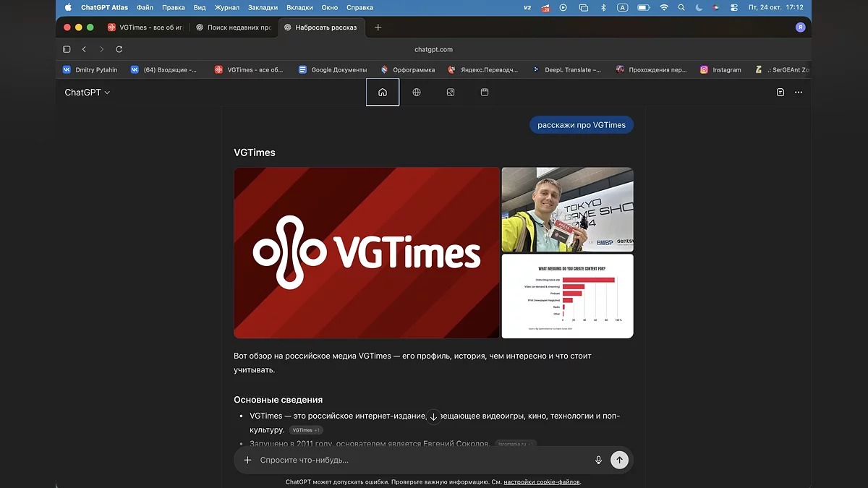Open Bluetooth status in the menu bar
Image resolution: width=868 pixels, height=488 pixels.
tap(603, 7)
